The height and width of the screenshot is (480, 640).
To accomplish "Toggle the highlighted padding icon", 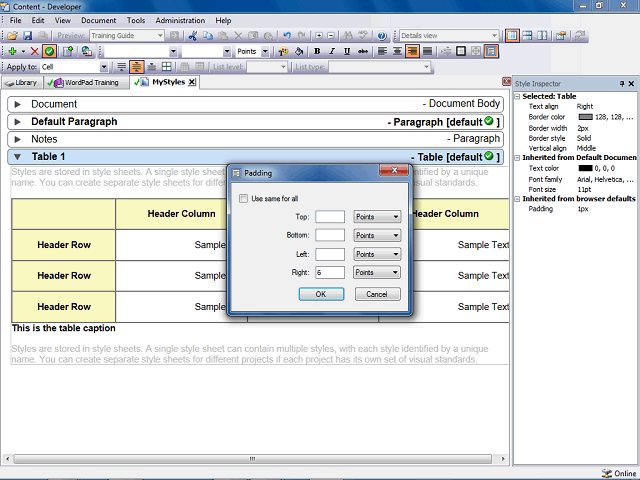I will pos(491,51).
